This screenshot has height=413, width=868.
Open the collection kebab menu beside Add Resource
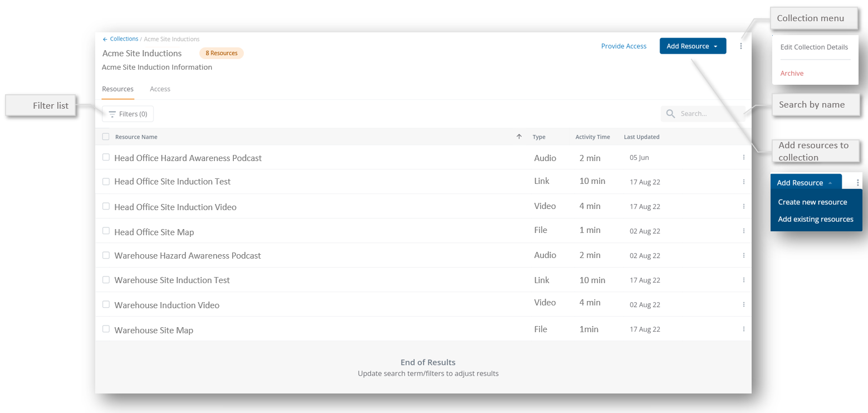coord(741,46)
